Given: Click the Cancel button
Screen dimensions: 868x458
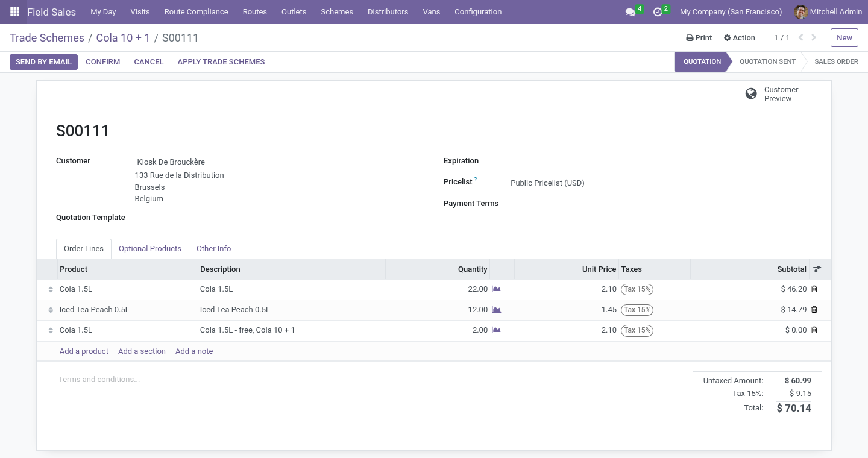Looking at the screenshot, I should [149, 62].
